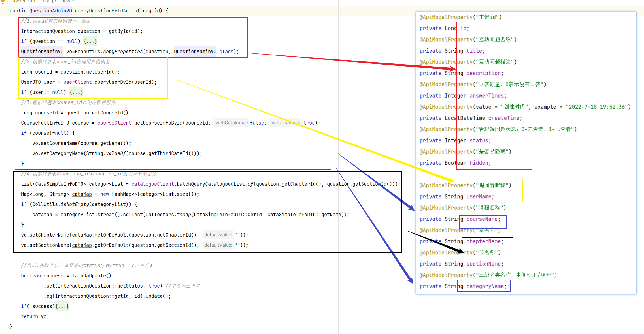Click the categoryName field in popup

(485, 286)
